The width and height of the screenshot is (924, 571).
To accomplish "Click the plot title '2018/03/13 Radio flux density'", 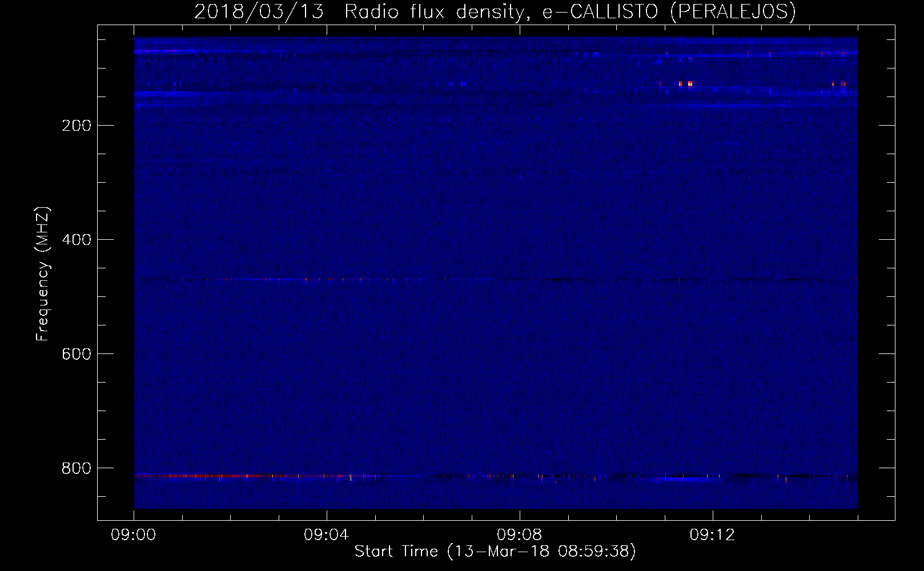I will pos(495,11).
